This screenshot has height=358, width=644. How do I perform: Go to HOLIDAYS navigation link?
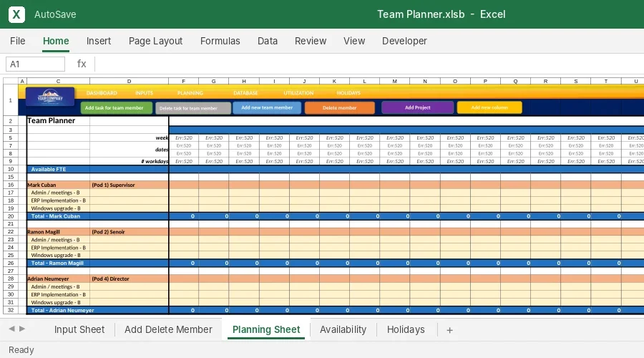[348, 93]
